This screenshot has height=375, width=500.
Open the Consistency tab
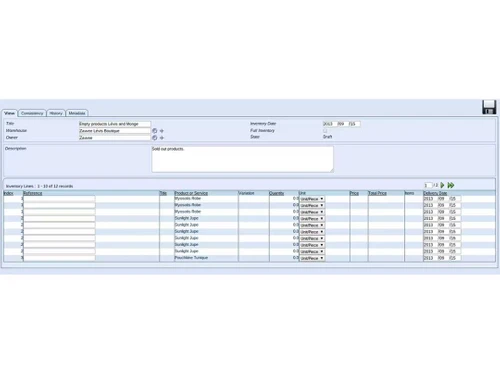[x=32, y=113]
